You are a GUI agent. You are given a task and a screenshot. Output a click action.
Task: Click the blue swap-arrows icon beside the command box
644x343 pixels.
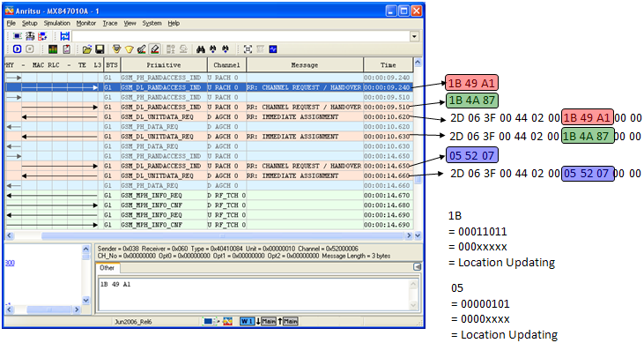[x=65, y=36]
